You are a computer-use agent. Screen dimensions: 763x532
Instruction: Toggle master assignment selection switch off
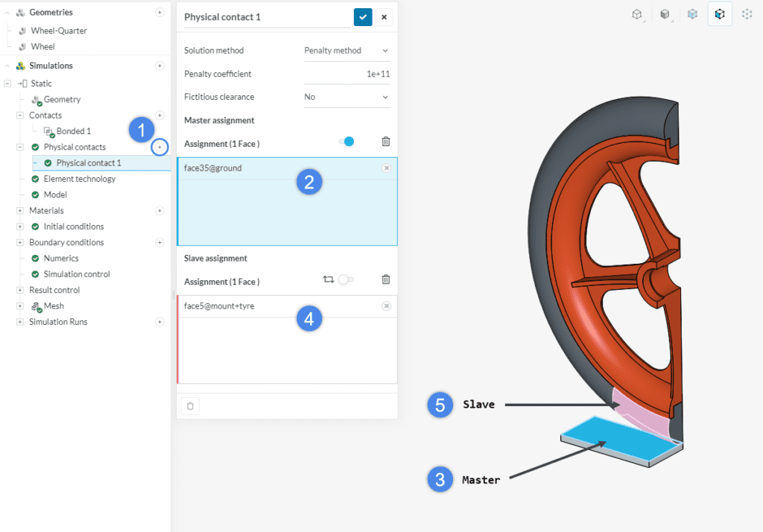pyautogui.click(x=346, y=142)
